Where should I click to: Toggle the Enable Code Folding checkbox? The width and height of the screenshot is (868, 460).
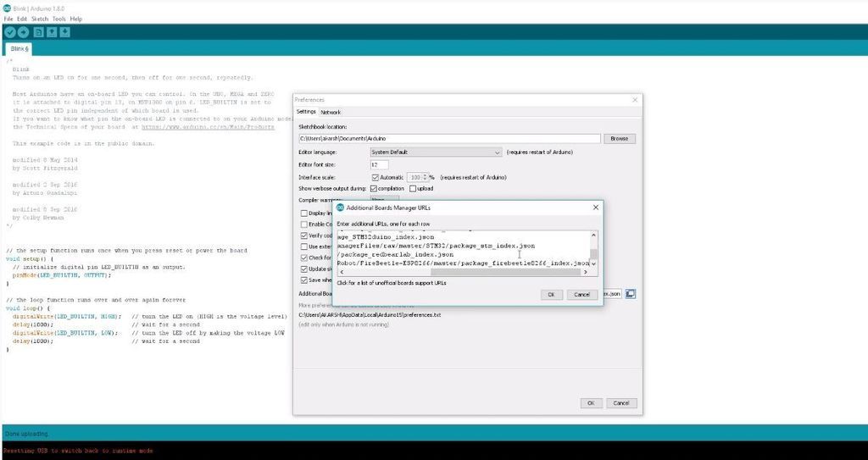click(304, 224)
